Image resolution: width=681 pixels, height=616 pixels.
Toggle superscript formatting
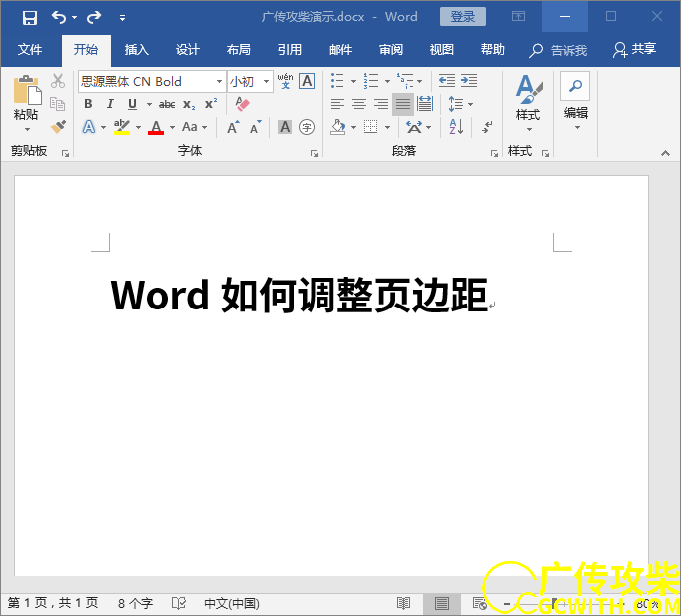[x=211, y=104]
